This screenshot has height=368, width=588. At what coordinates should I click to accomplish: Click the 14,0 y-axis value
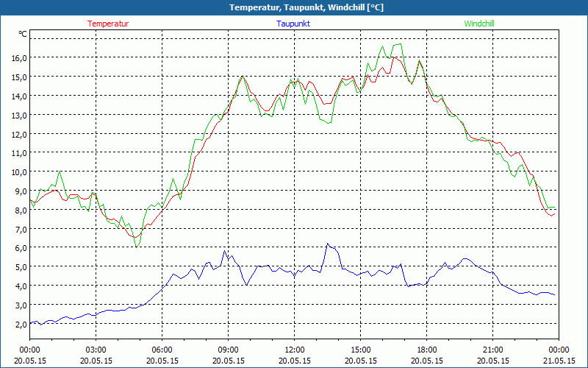click(19, 96)
